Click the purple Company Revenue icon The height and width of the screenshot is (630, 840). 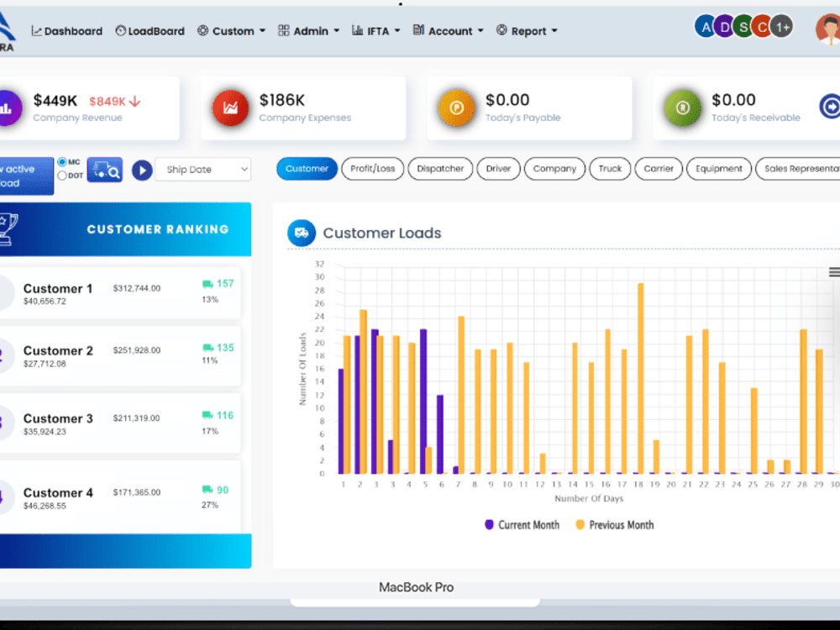pos(8,108)
